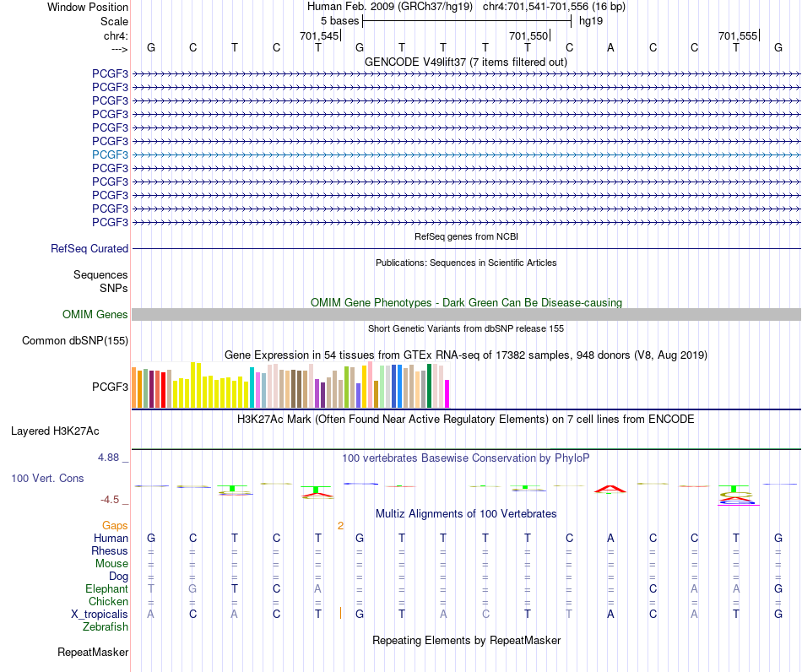
Task: Click the orange gap number 2 in Gaps row
Action: coord(341,526)
